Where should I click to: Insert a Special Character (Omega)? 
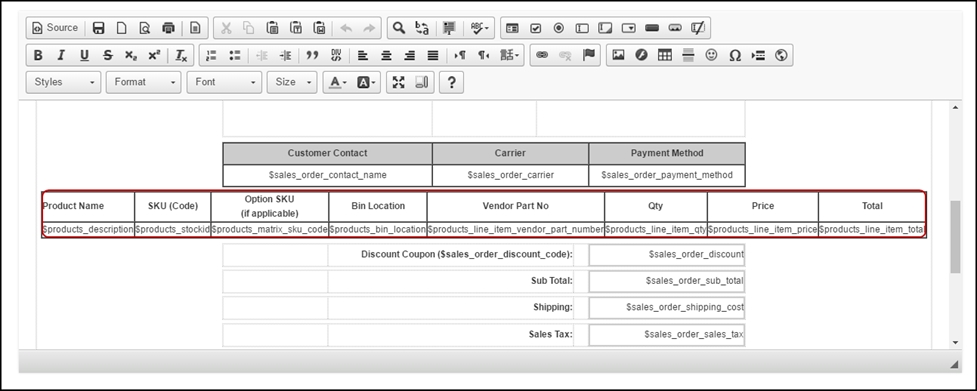click(x=735, y=55)
